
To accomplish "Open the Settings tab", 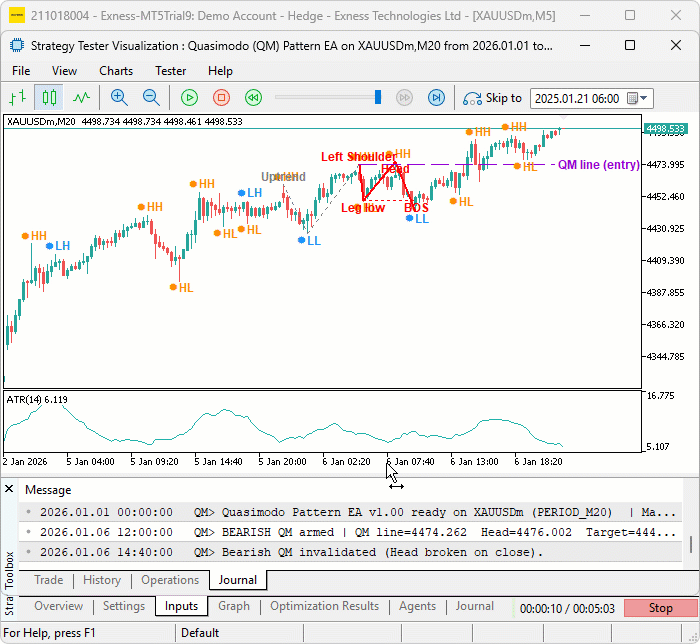I will 124,606.
